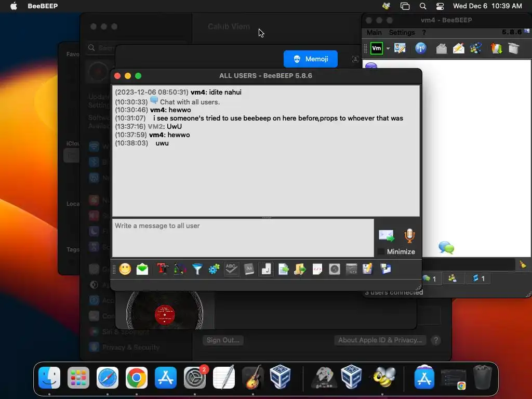Open the Settings menu in vm4 window
The width and height of the screenshot is (532, 399).
pos(402,33)
